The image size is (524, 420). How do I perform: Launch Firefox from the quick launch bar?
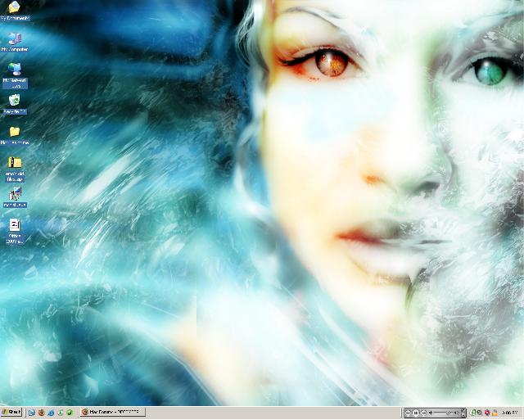(x=41, y=413)
